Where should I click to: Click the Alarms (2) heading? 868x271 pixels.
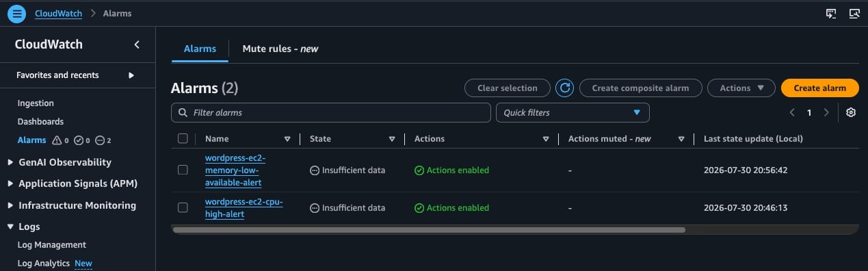[205, 88]
